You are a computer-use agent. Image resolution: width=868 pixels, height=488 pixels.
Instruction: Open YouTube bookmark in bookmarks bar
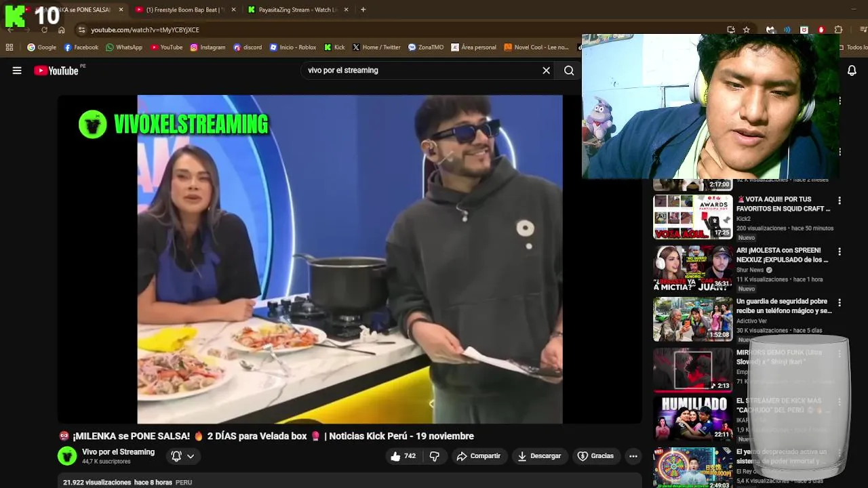(x=167, y=47)
